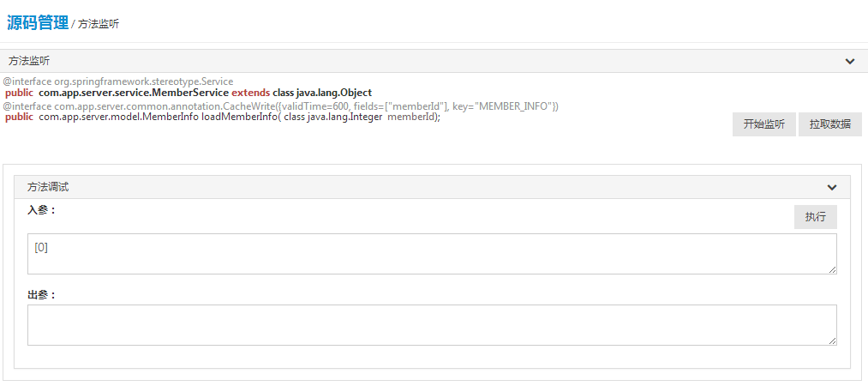Select the 方法监听 breadcrumb item

tap(99, 24)
